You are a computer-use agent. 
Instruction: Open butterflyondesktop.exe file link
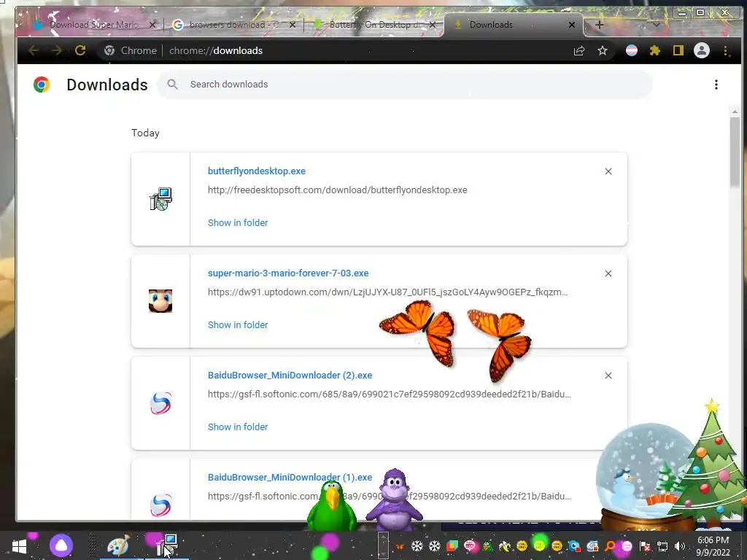[256, 171]
